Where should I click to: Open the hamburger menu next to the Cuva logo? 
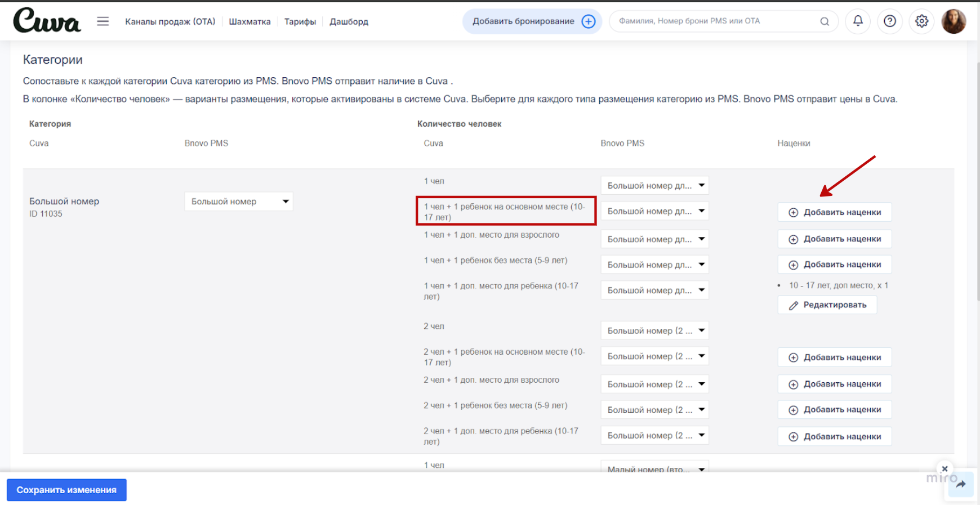[103, 21]
